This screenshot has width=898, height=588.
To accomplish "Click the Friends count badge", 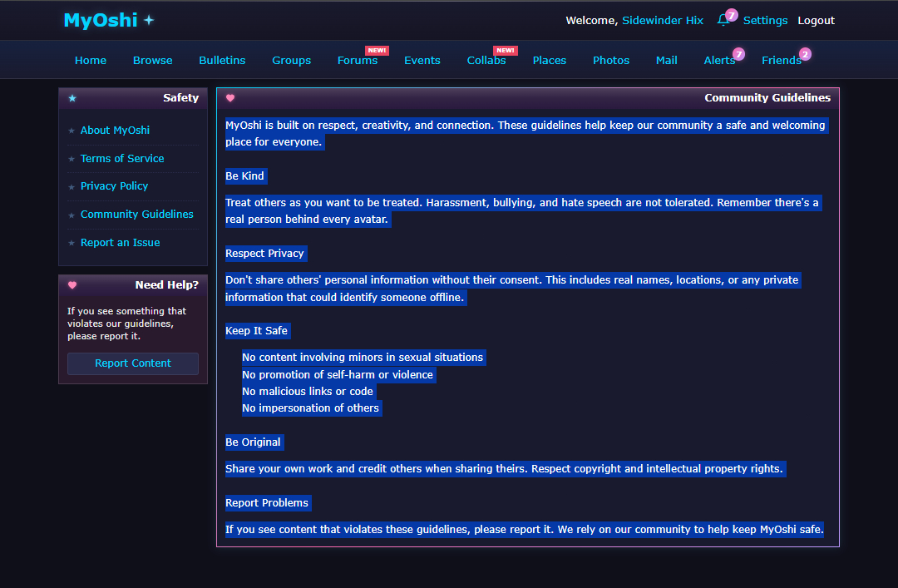I will [805, 54].
